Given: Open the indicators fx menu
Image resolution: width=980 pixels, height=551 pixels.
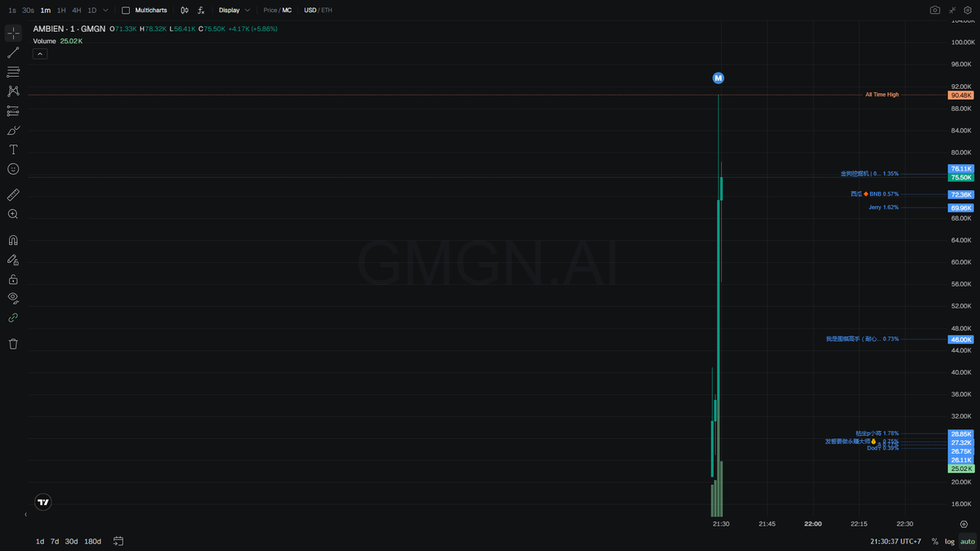Looking at the screenshot, I should pos(201,11).
